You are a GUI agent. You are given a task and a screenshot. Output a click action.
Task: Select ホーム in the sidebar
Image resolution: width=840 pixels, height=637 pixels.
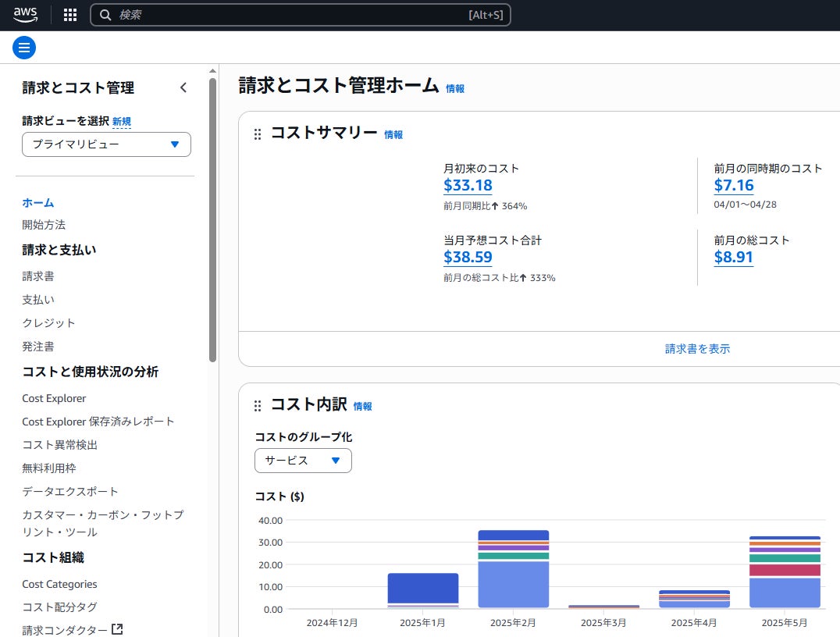pyautogui.click(x=38, y=202)
